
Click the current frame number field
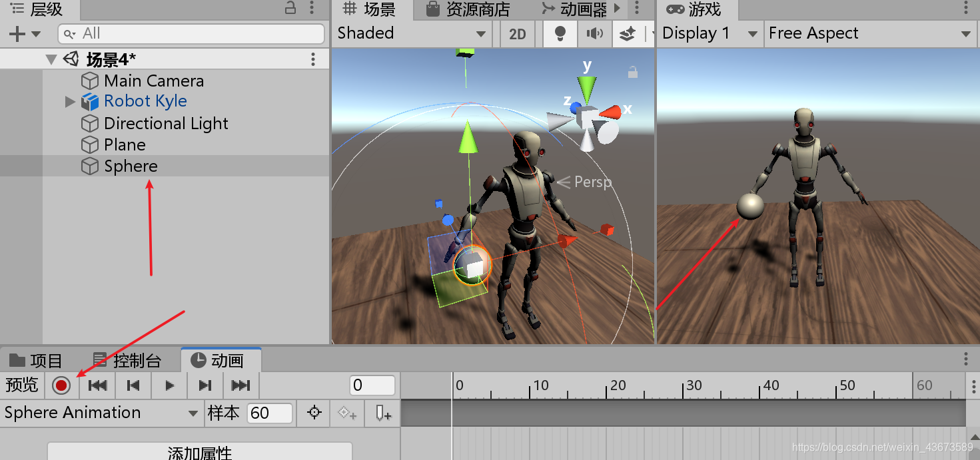click(372, 385)
